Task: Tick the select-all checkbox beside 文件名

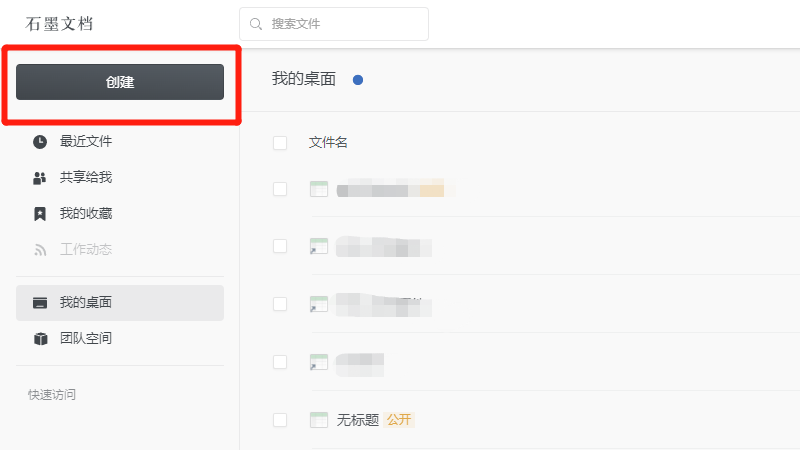Action: [x=280, y=143]
